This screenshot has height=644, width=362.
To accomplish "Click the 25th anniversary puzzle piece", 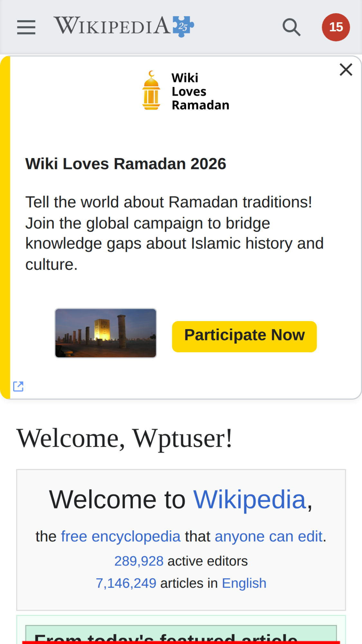I will [183, 26].
